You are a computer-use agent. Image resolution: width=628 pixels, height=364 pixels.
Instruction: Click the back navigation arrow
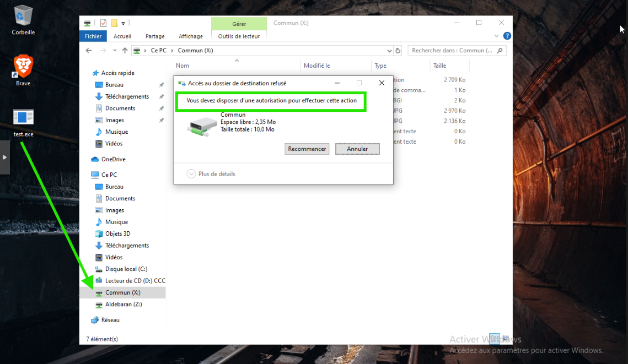89,51
